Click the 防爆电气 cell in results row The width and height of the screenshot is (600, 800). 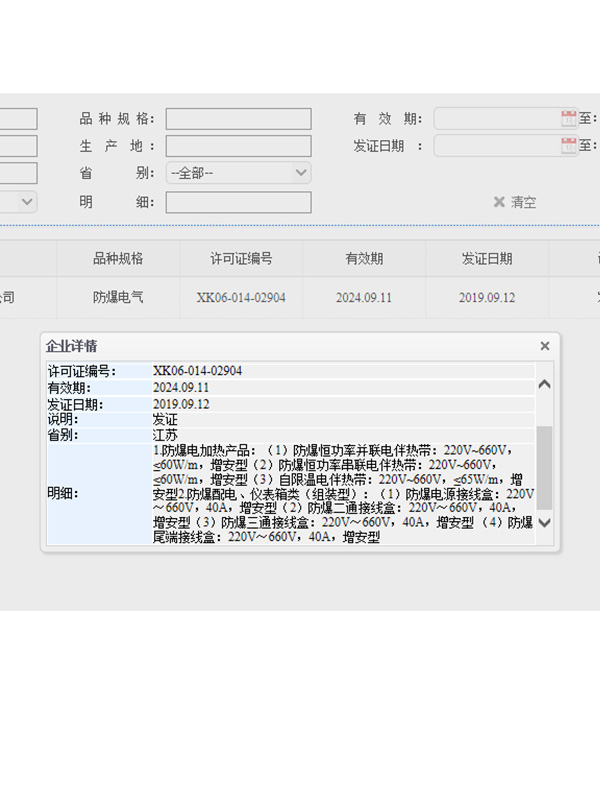118,298
